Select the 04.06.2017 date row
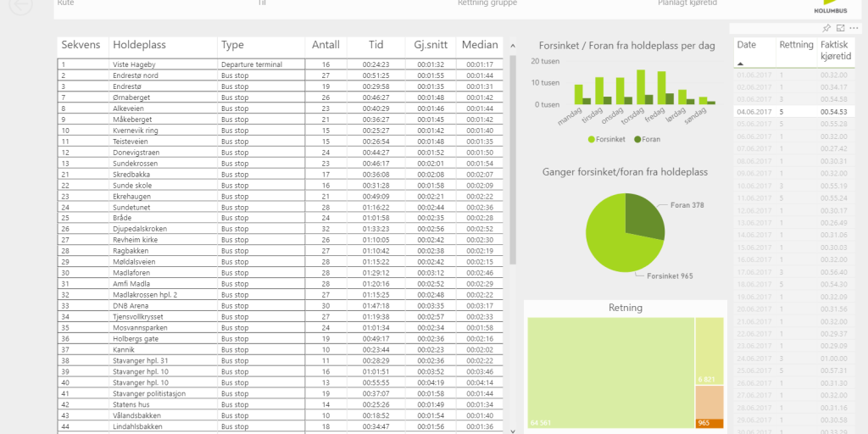Image resolution: width=868 pixels, height=434 pixels. (793, 112)
